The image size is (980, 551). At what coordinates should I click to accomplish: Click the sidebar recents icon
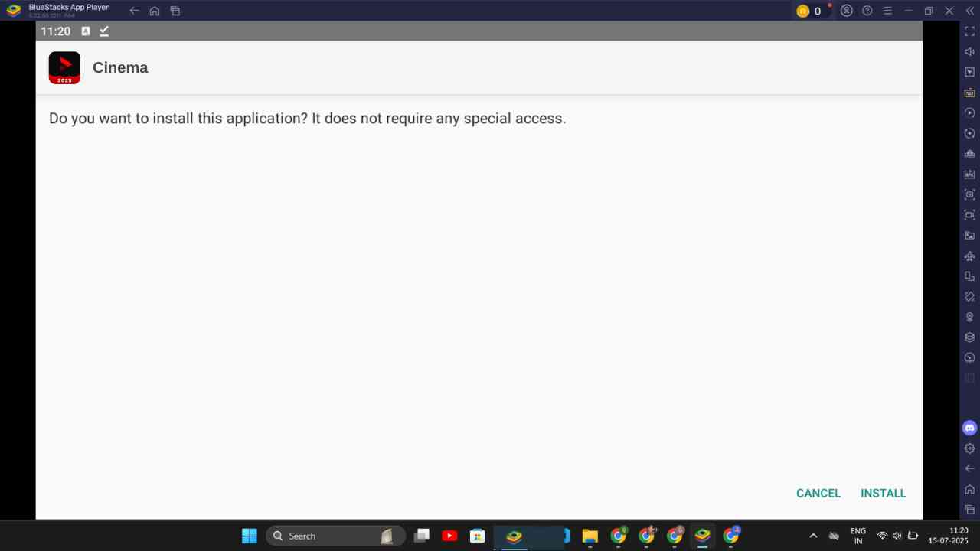969,510
